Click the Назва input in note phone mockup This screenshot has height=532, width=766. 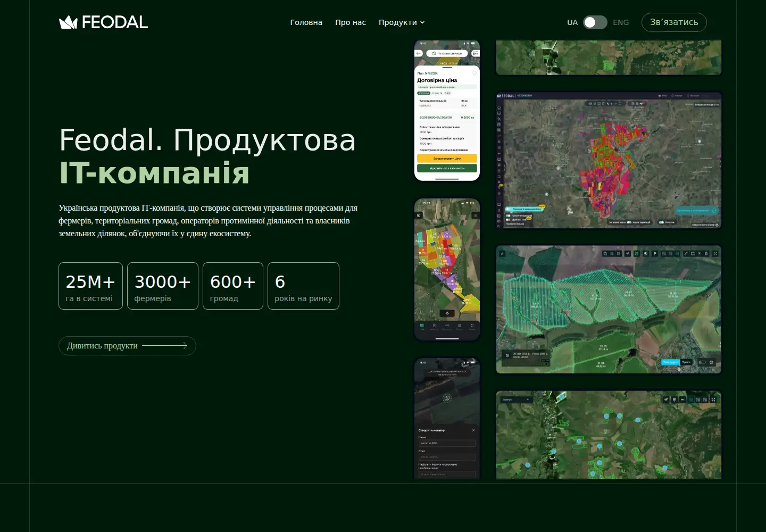pos(447,443)
